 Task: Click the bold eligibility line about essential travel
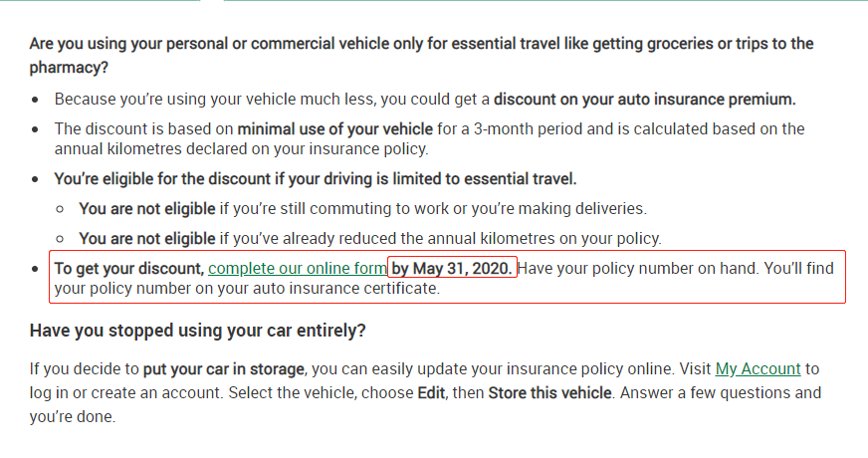coord(316,179)
